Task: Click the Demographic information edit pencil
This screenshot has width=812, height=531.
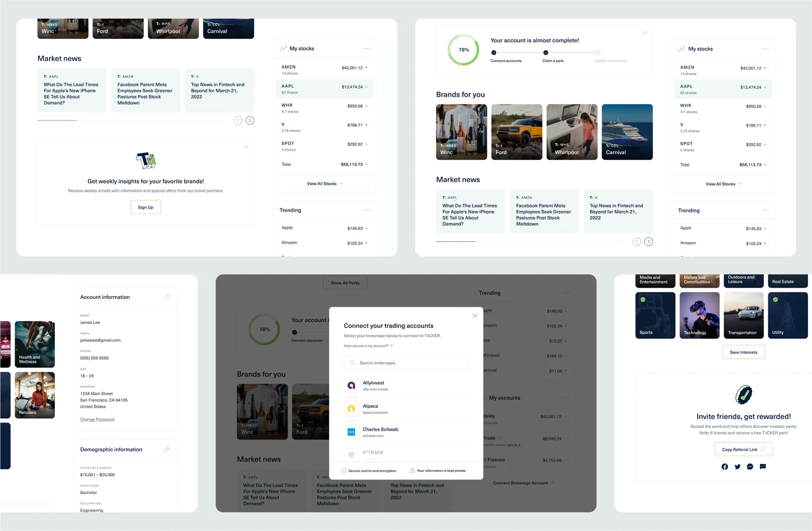Action: (166, 449)
